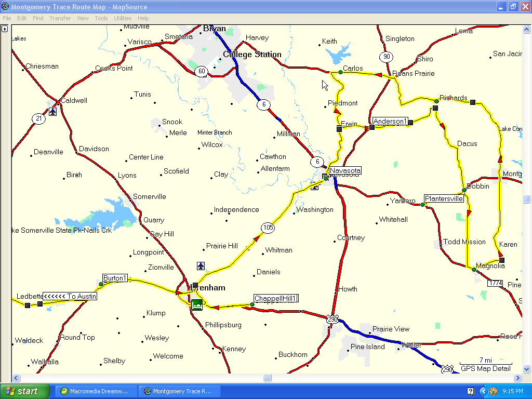
Task: Click the Highway 90 shield marker
Action: tap(385, 57)
